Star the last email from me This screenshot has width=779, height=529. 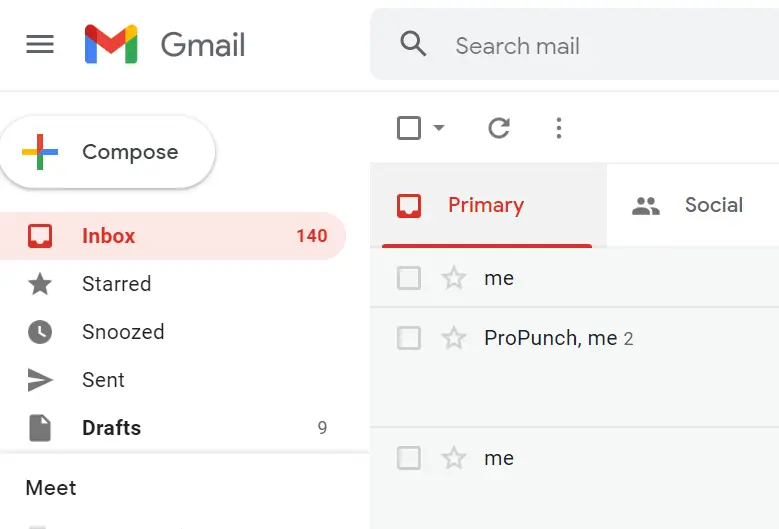(454, 458)
